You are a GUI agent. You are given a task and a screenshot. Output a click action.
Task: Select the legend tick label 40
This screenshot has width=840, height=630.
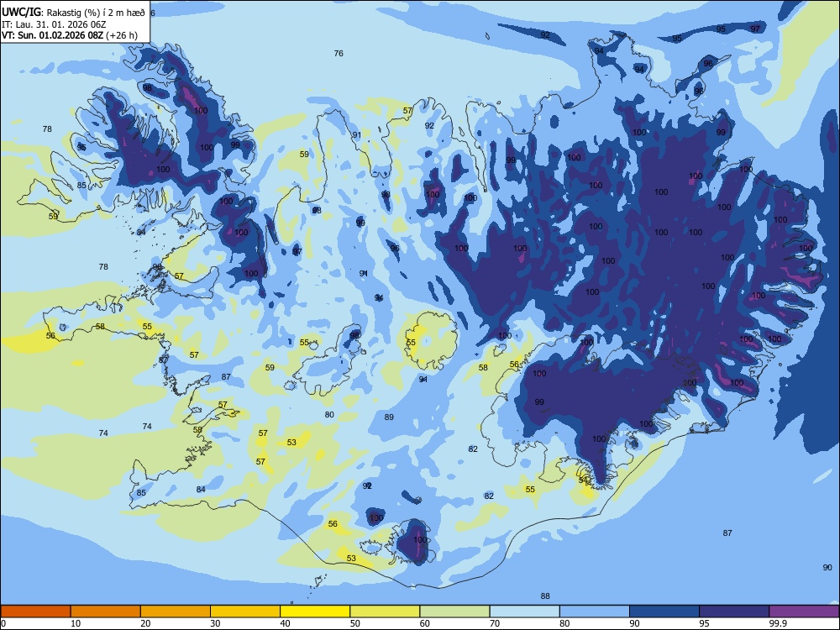[286, 623]
